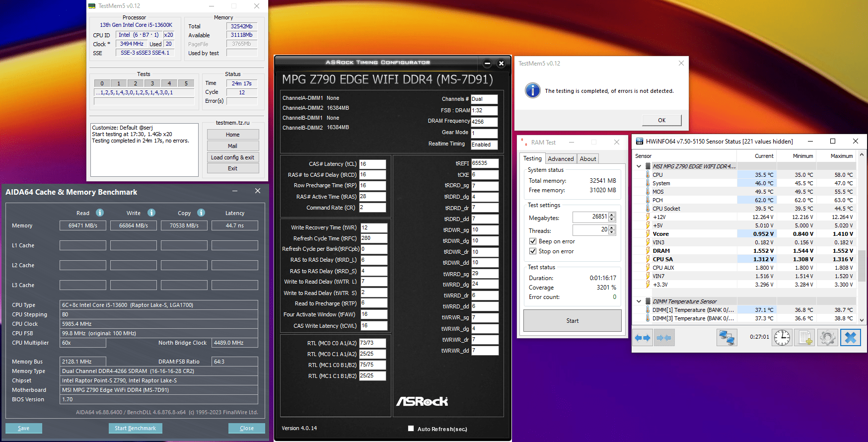The image size is (868, 442).
Task: Click the info icon next to Copy in AIDA64
Action: pos(201,213)
